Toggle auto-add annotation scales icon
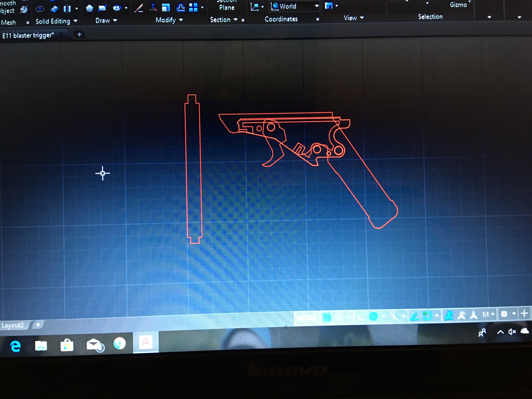Screen dimensions: 532x399 click(462, 315)
